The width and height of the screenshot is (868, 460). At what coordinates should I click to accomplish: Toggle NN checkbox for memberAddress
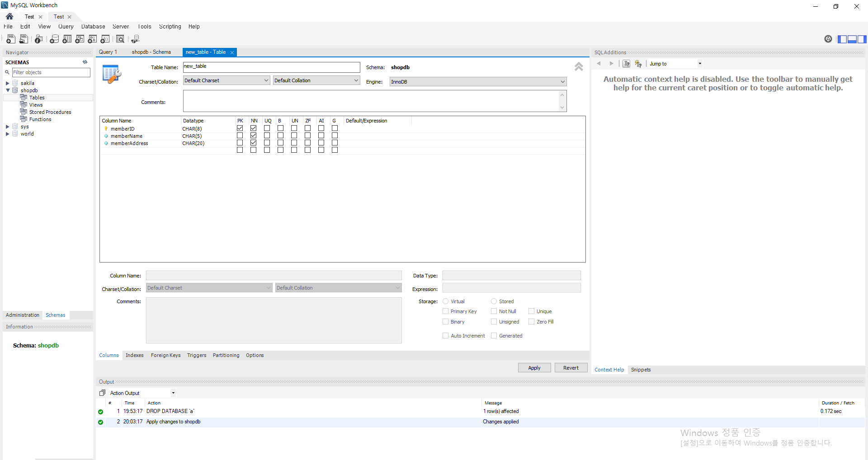(253, 143)
